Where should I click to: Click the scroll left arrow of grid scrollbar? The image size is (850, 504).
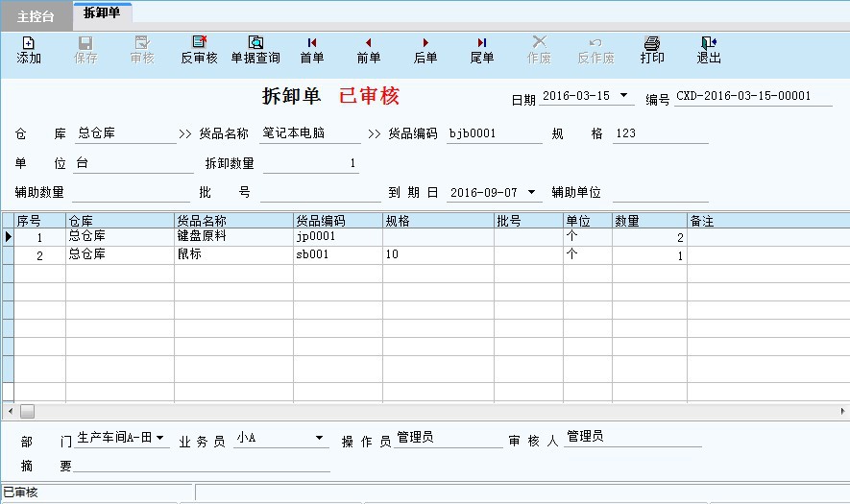pos(11,411)
